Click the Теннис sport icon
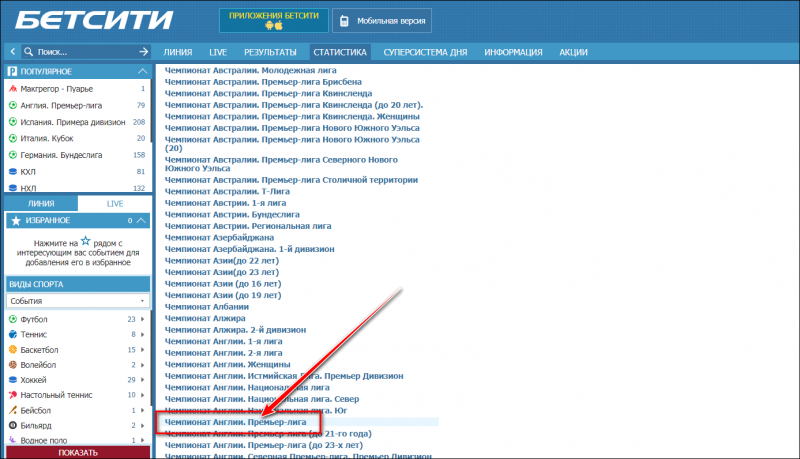 (x=13, y=335)
